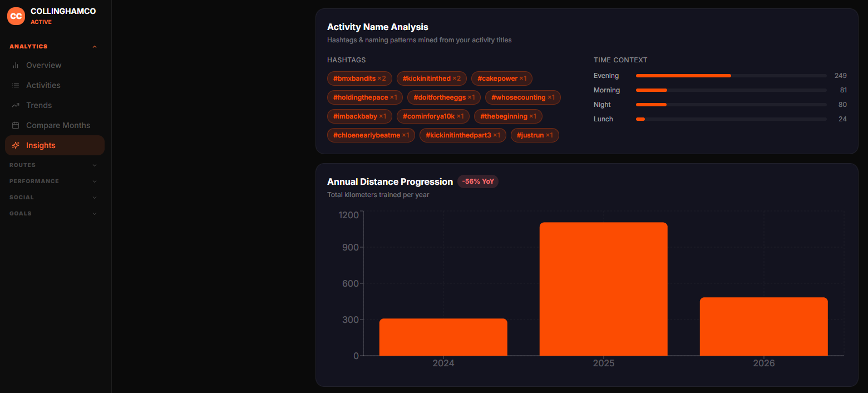Open the Overview page

(x=55, y=65)
